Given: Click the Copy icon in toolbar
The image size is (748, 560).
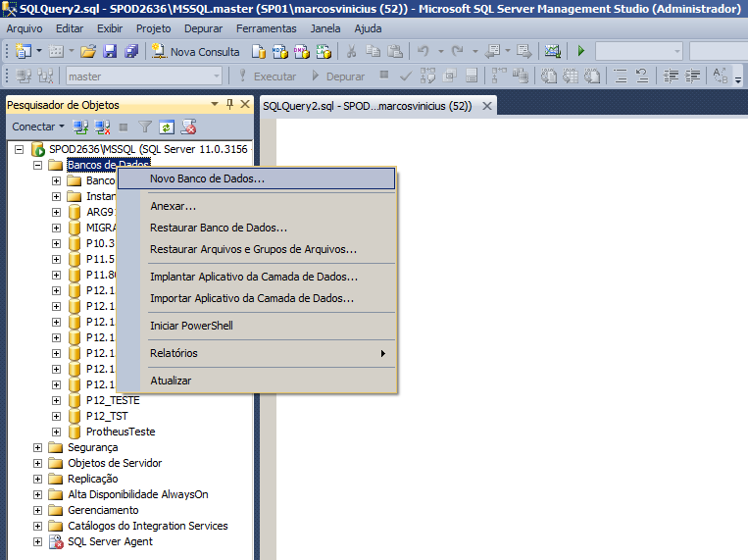Looking at the screenshot, I should (x=374, y=51).
